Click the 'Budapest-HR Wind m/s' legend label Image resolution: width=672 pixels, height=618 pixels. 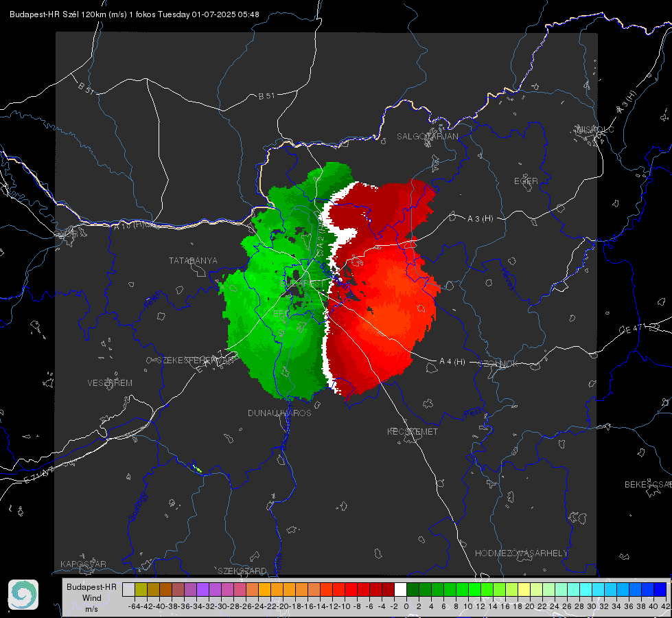[x=92, y=598]
